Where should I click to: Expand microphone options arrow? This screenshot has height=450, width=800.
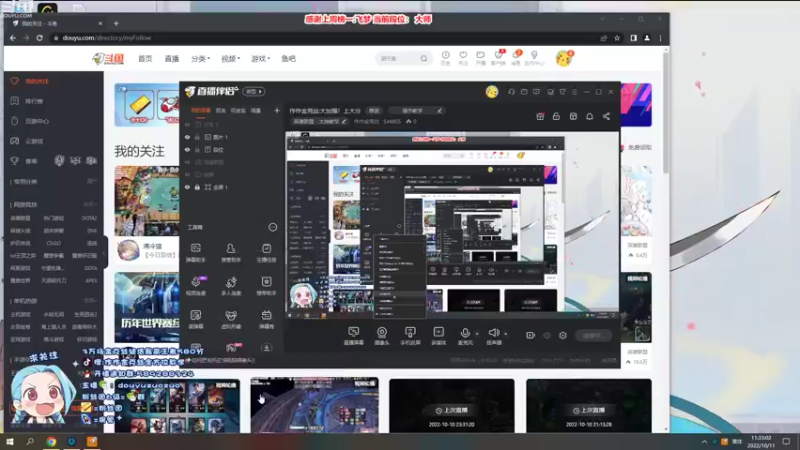[477, 334]
